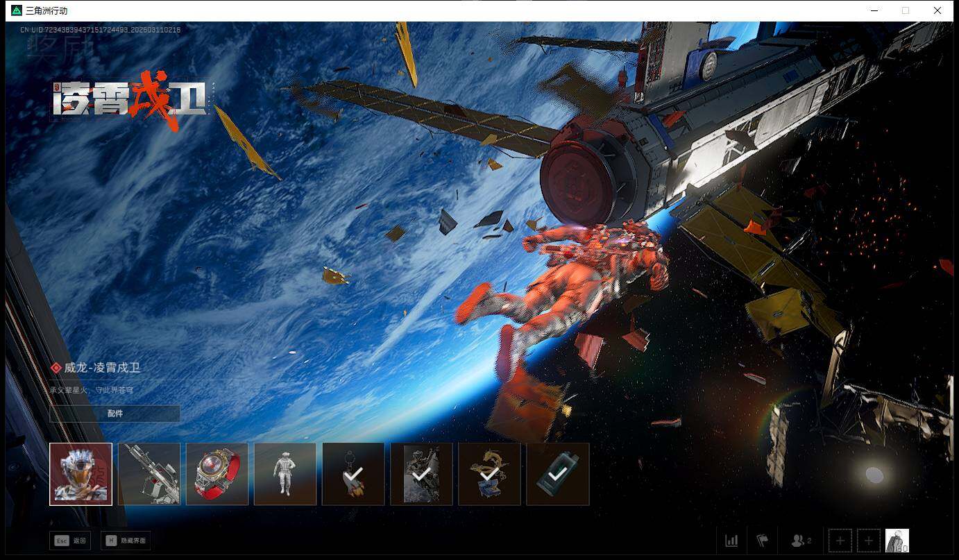
Task: Select the white character pose tile
Action: click(x=285, y=474)
